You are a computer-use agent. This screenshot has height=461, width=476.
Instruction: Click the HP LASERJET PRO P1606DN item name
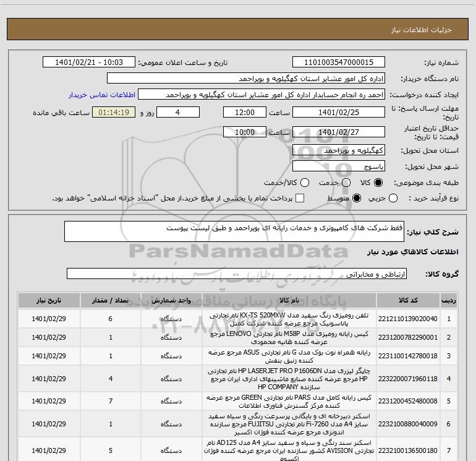click(289, 379)
